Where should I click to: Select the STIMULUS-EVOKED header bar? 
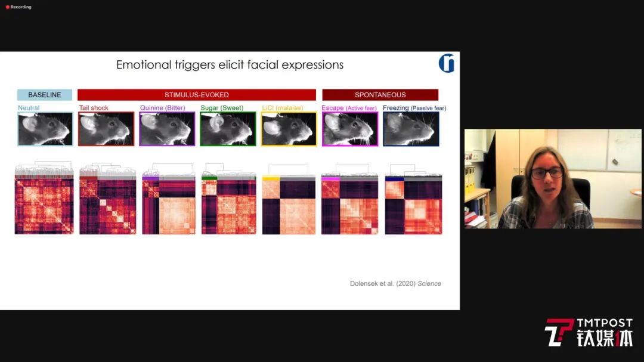click(x=197, y=95)
